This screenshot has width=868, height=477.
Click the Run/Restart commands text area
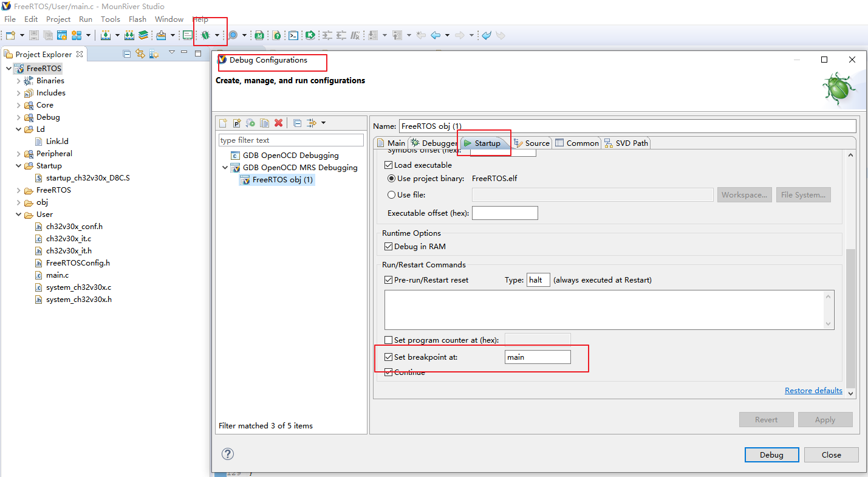tap(609, 310)
